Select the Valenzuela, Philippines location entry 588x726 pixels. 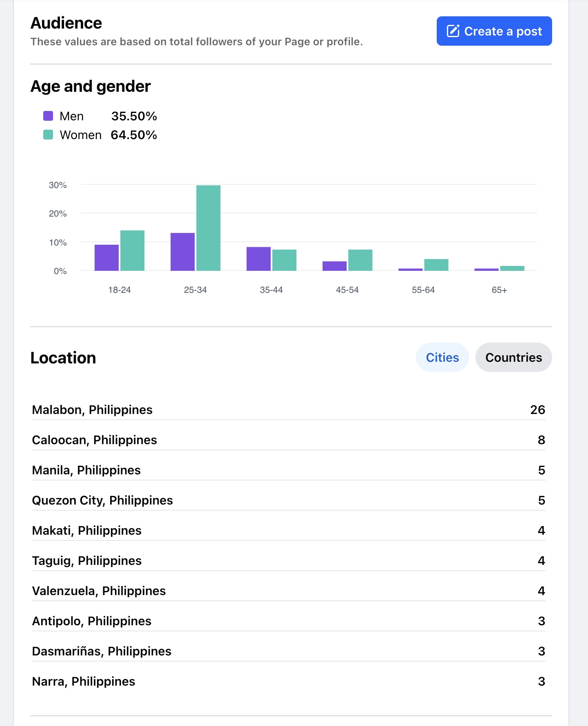click(99, 591)
